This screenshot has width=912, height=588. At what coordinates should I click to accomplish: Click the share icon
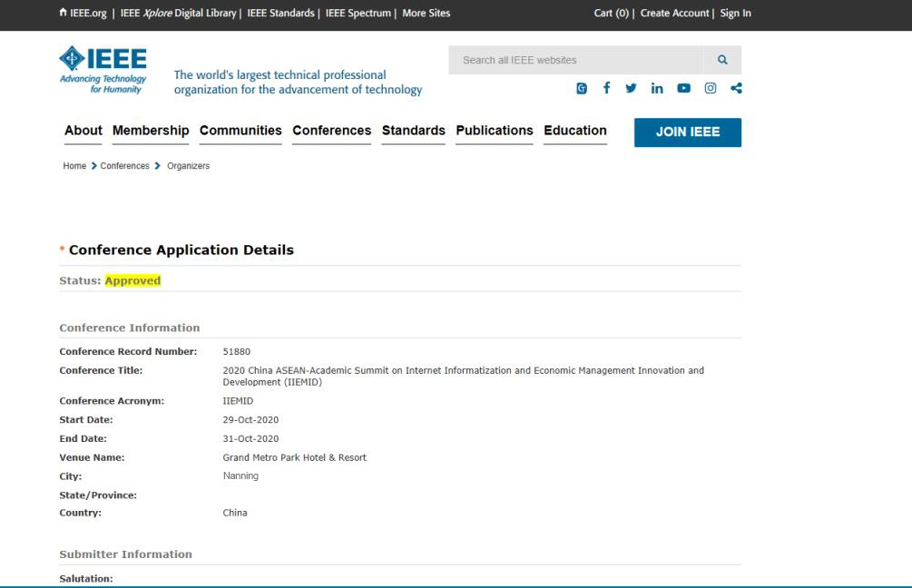click(x=736, y=88)
